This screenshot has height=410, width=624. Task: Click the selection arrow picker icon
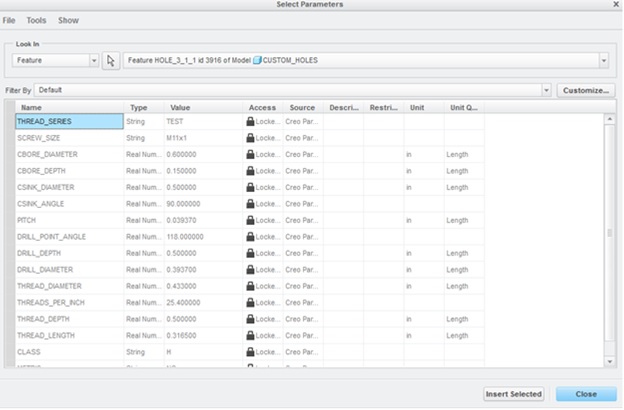[111, 61]
